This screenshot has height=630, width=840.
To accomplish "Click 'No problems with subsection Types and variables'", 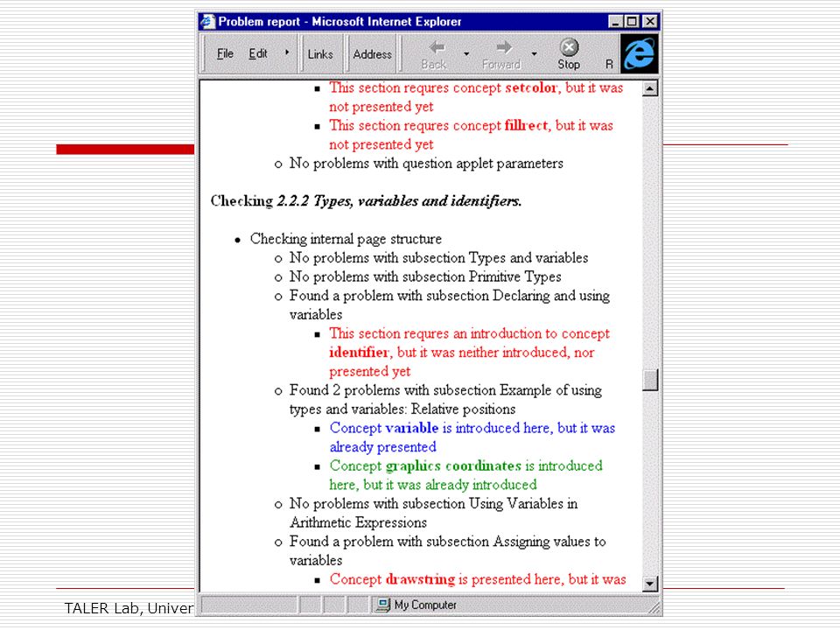I will 438,257.
